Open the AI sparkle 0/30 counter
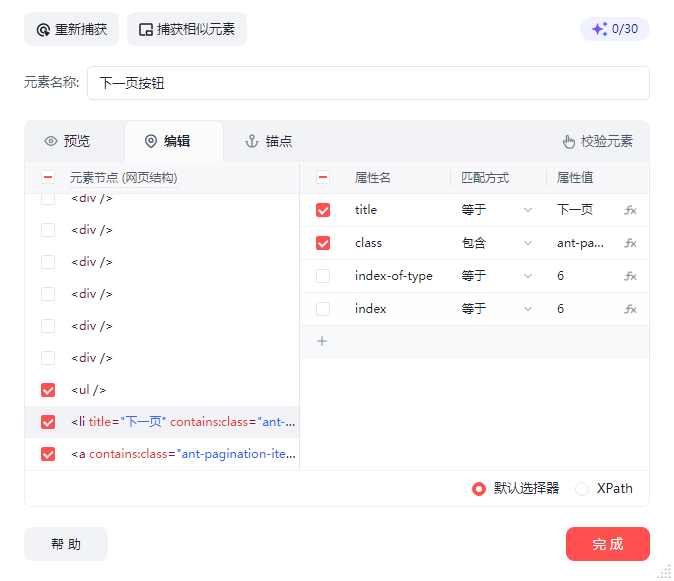This screenshot has width=674, height=581. coord(615,29)
